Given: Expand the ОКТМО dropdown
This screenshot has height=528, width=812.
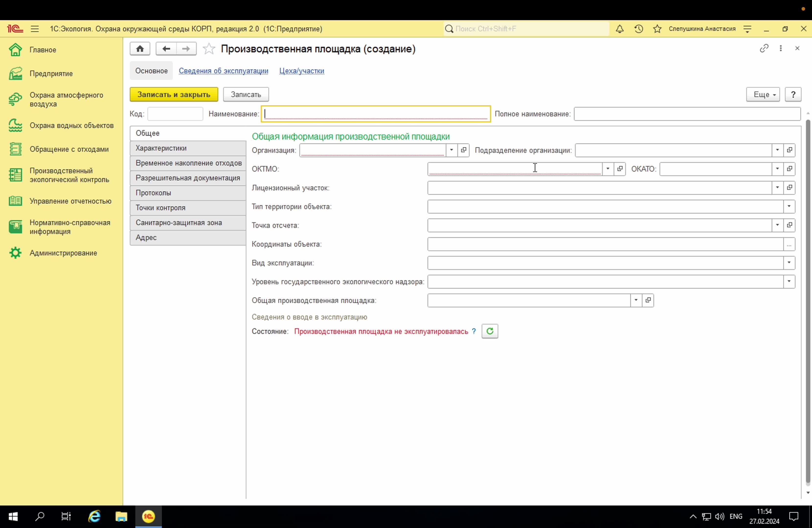Looking at the screenshot, I should 608,169.
